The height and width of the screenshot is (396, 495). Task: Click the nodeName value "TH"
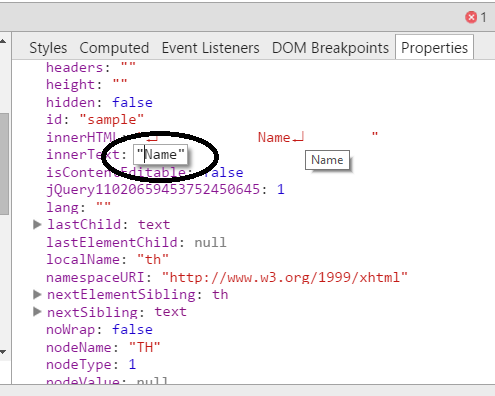145,347
